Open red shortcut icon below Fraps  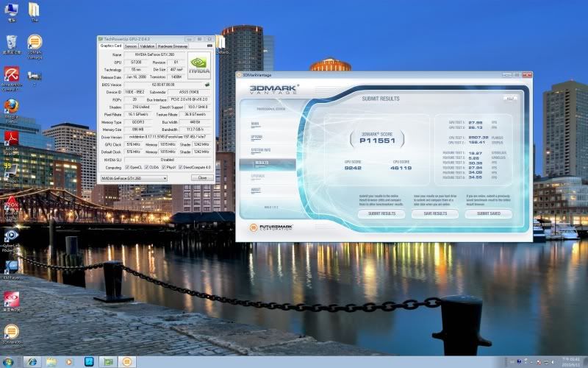click(12, 208)
